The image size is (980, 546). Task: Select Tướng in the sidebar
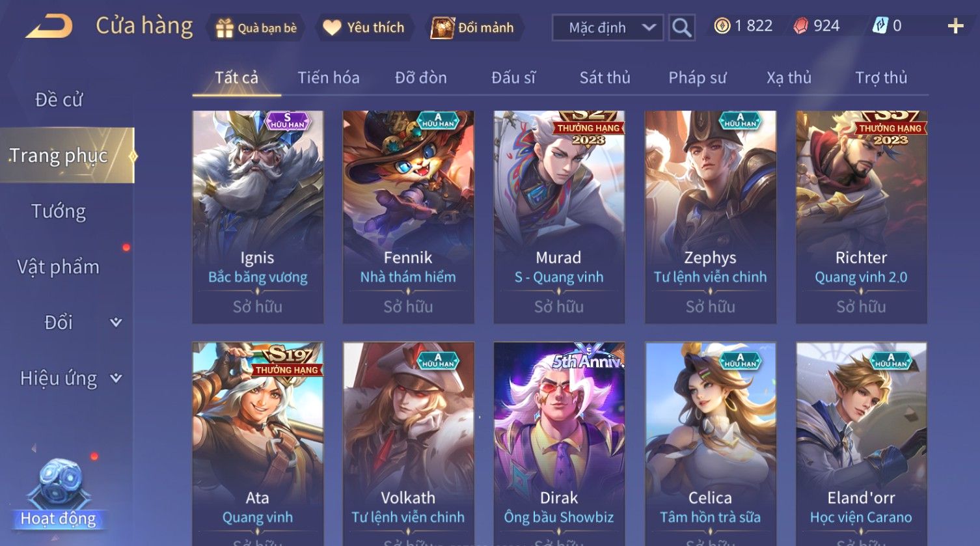point(59,211)
